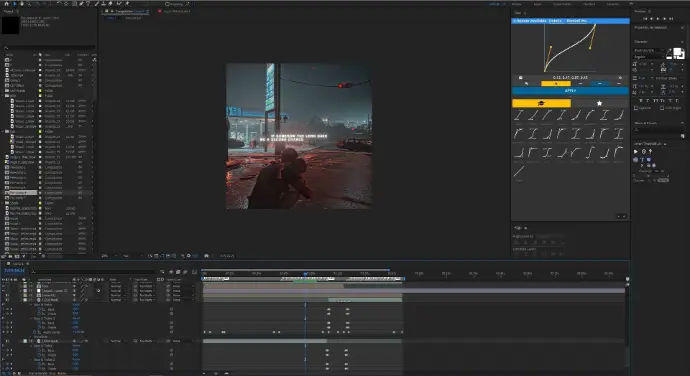This screenshot has width=690, height=376.
Task: Click Remind Me in update banner
Action: point(576,21)
